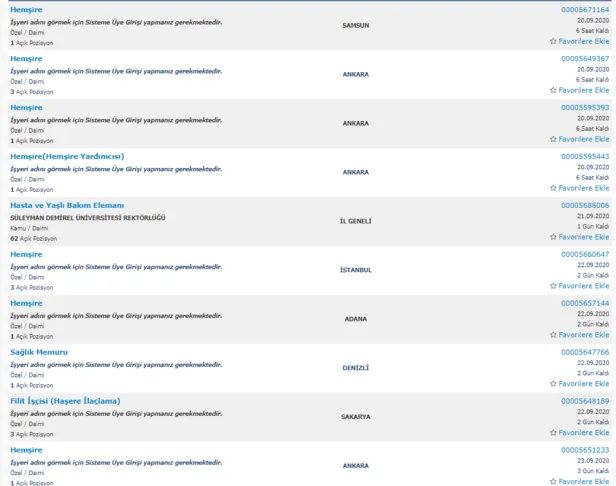This screenshot has width=616, height=486.
Task: Open the Samsun Hemşire job title
Action: point(26,9)
